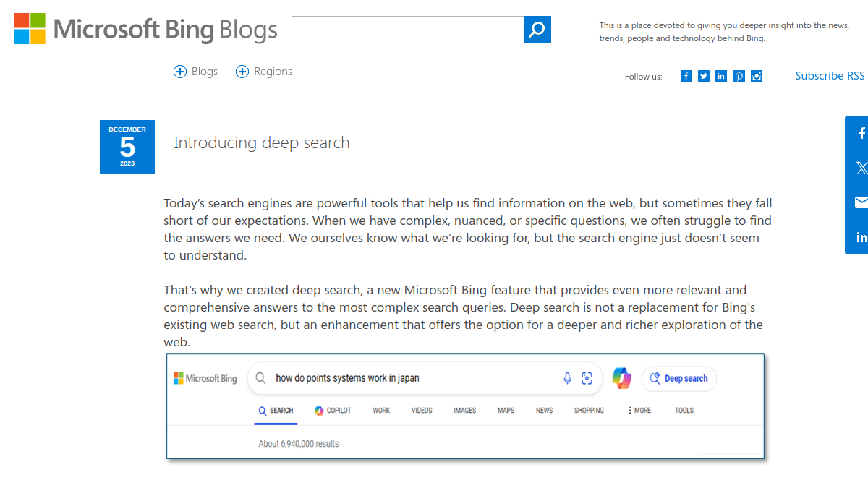This screenshot has height=488, width=868.
Task: Click the colorful Copilot icon
Action: [x=622, y=378]
